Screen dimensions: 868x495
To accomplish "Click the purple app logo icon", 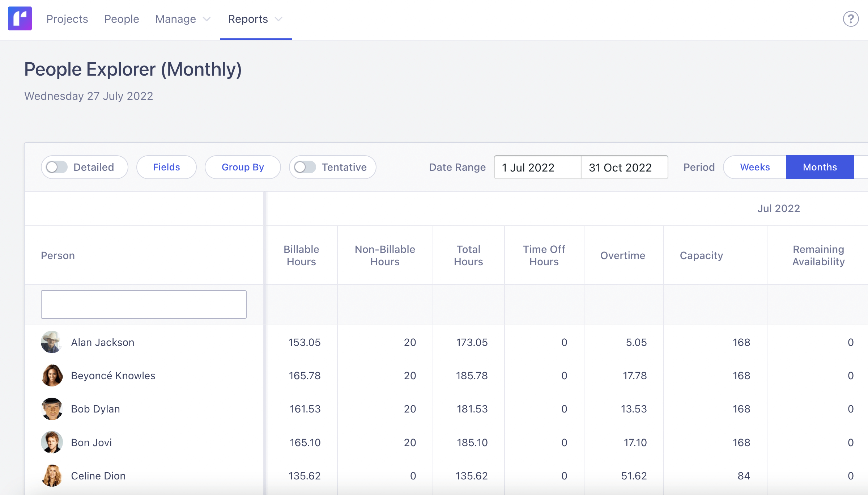I will pos(20,18).
